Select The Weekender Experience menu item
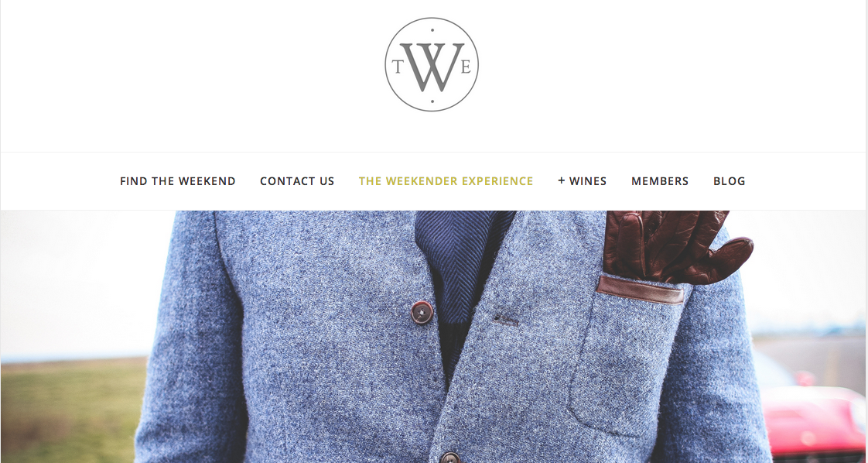 (446, 181)
